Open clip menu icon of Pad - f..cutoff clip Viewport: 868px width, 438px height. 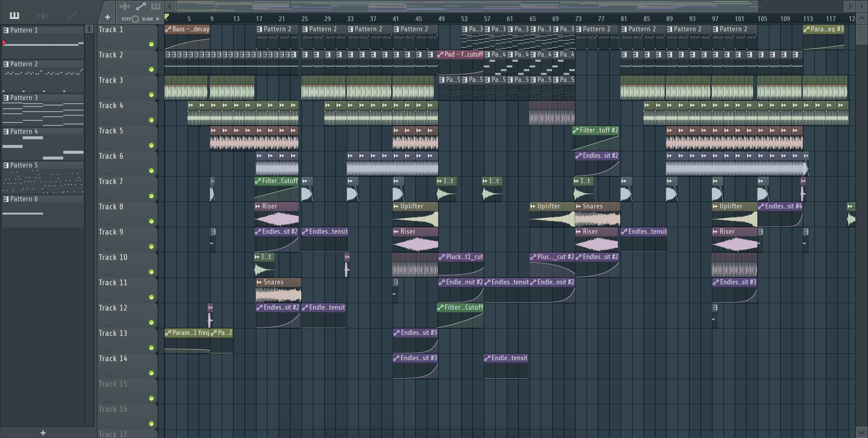pyautogui.click(x=440, y=55)
